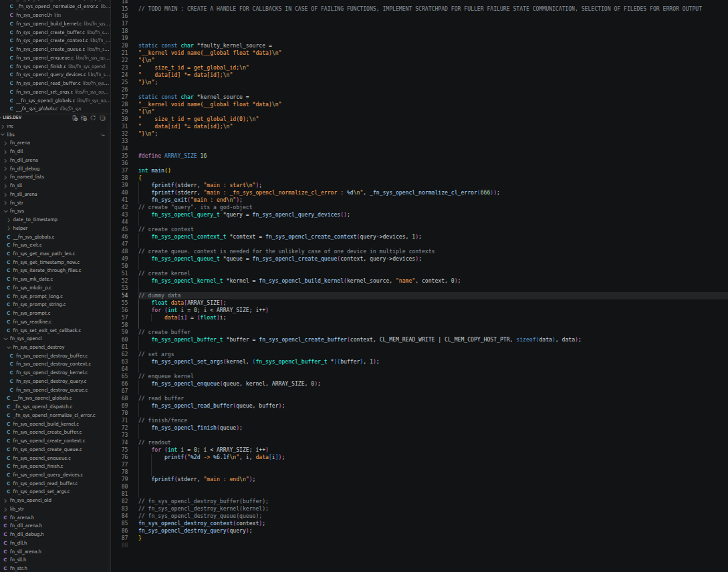Open fn_sll.h header file

pos(17,559)
